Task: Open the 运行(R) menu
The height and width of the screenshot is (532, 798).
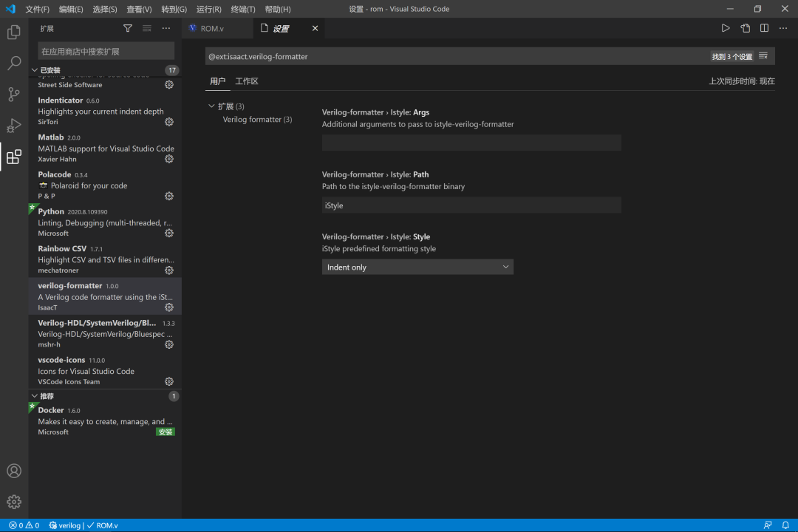Action: [x=208, y=9]
